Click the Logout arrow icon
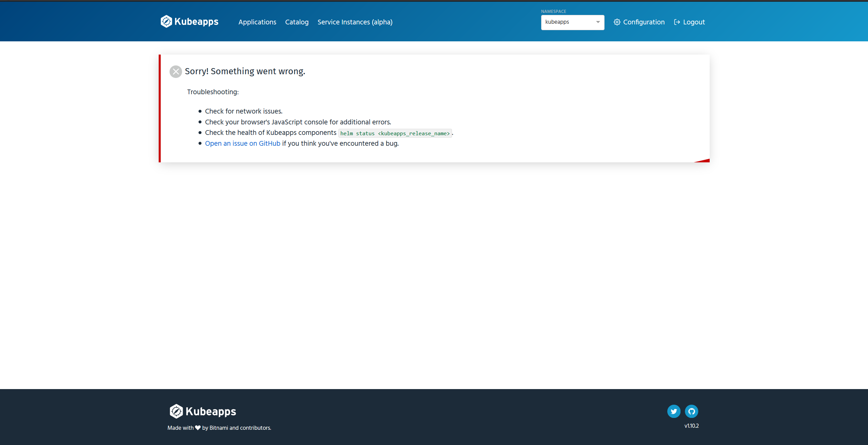The height and width of the screenshot is (445, 868). [677, 22]
